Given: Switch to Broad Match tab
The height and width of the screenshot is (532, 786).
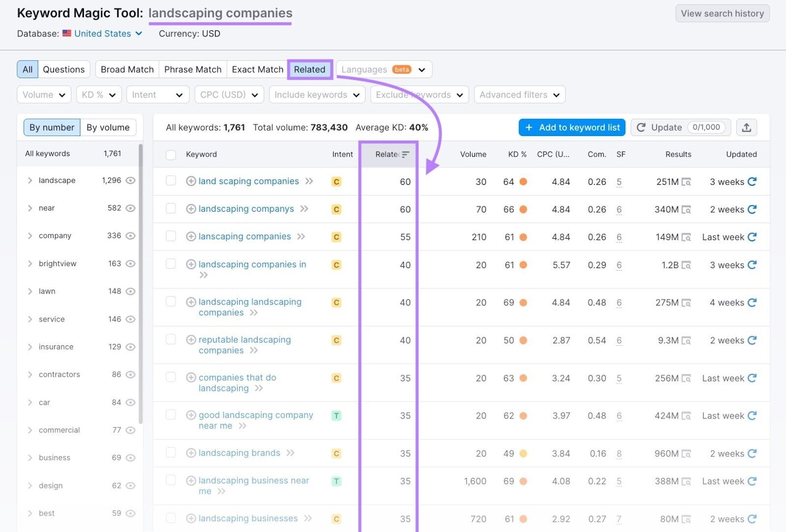Looking at the screenshot, I should coord(127,69).
